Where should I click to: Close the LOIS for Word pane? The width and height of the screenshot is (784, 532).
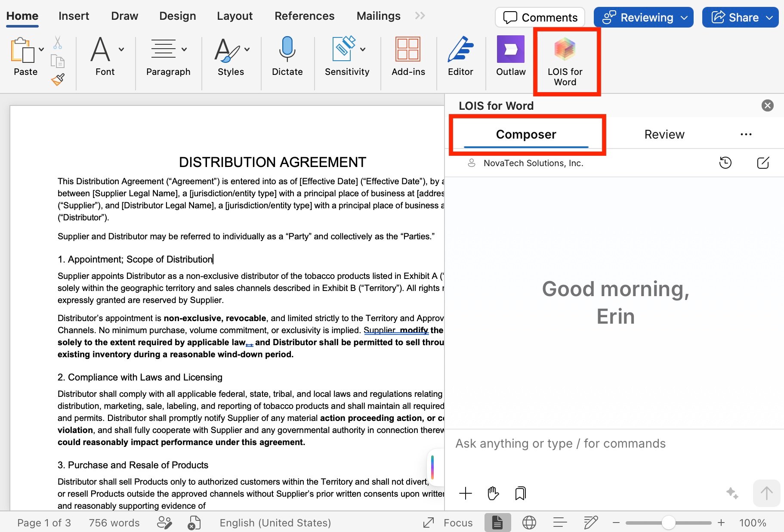pyautogui.click(x=768, y=105)
